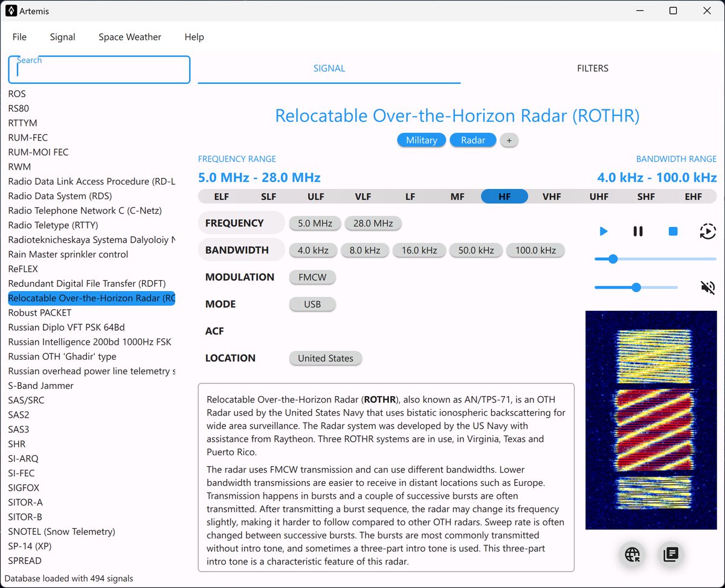Screen dimensions: 725x588
Task: Click the 16.0 kHz bandwidth chip
Action: click(x=419, y=250)
